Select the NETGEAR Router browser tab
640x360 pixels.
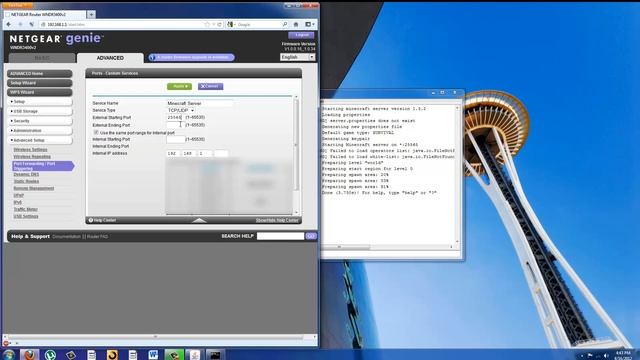44,14
